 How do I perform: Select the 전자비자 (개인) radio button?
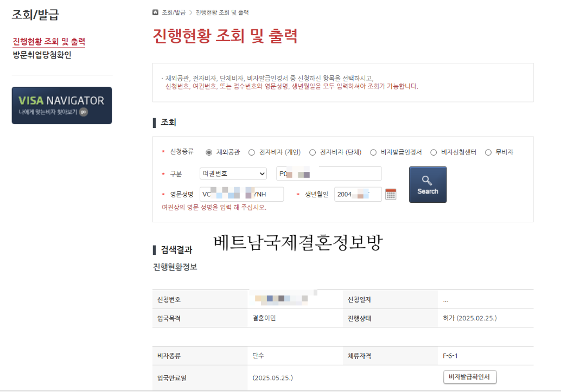point(252,152)
